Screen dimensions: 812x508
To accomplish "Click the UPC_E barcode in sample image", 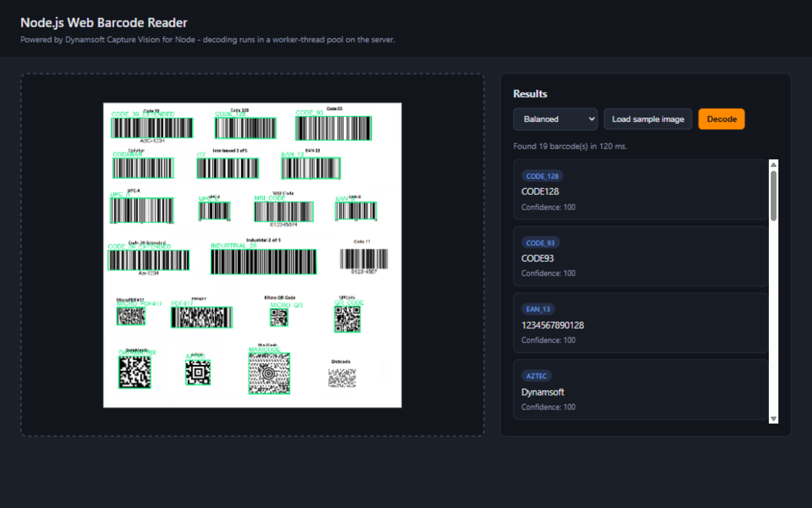I will click(214, 210).
